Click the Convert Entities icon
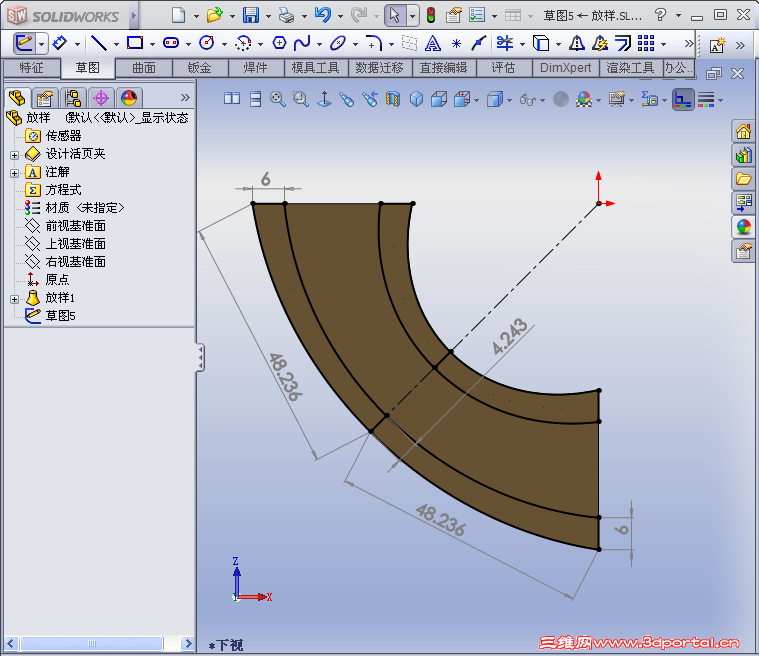This screenshot has height=656, width=759. click(x=541, y=44)
